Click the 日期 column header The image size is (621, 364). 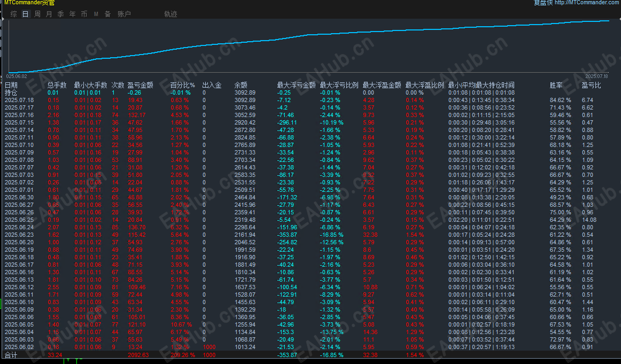[11, 85]
